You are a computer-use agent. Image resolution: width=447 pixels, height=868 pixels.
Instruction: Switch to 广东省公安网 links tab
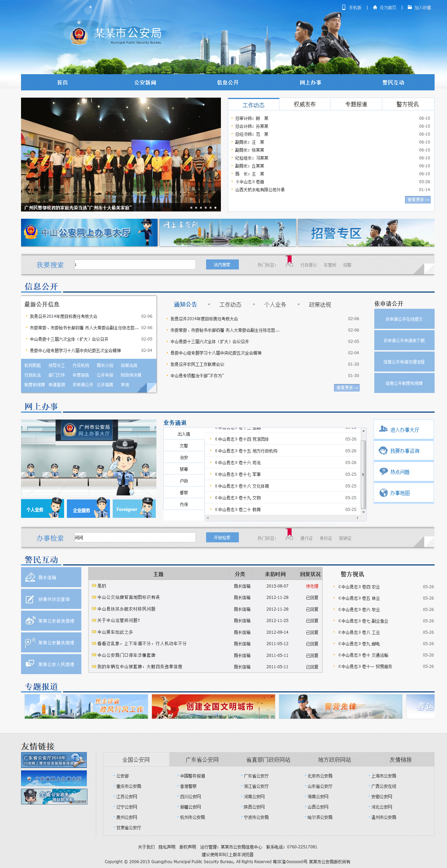coord(202,759)
